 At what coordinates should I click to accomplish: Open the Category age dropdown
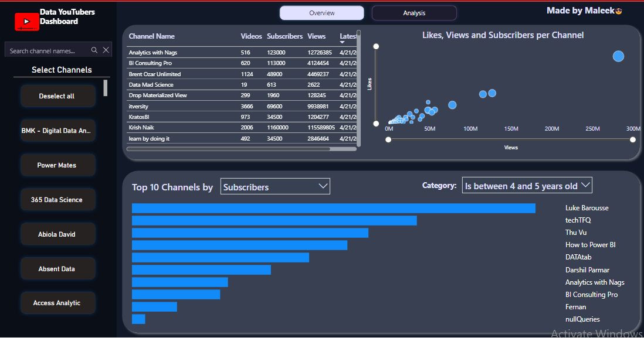pyautogui.click(x=527, y=186)
